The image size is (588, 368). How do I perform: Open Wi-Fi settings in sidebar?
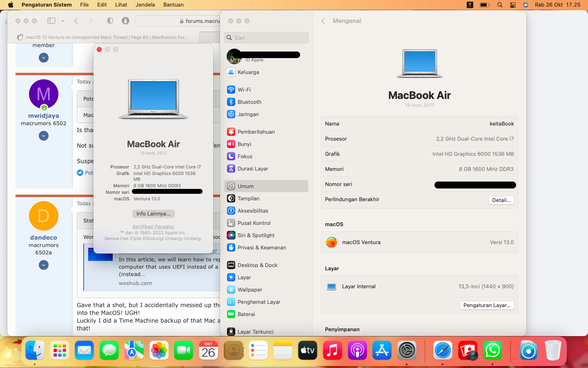[x=266, y=90]
